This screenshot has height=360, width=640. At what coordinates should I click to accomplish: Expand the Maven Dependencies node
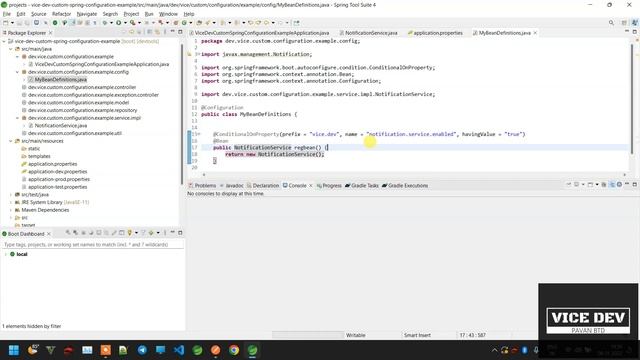tap(11, 210)
